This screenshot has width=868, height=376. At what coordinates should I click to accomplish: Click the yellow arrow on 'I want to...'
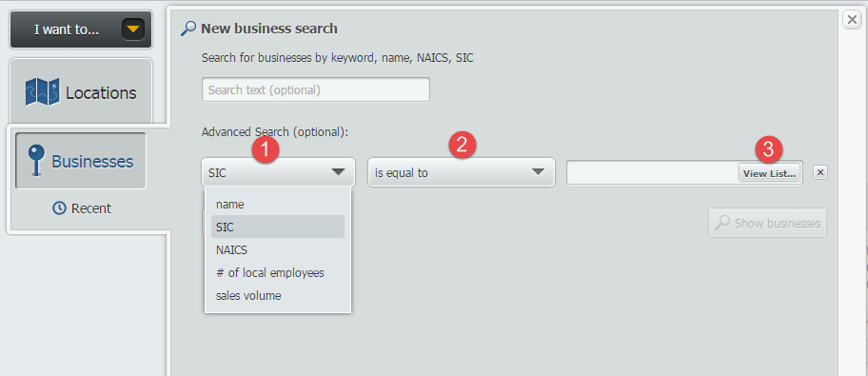click(x=133, y=30)
